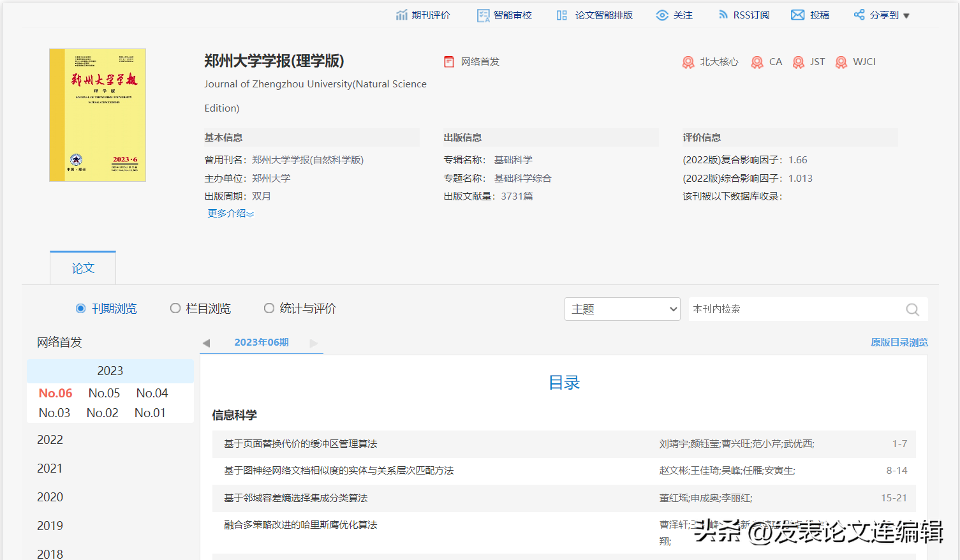The height and width of the screenshot is (560, 960).
Task: Expand the 分享到 dropdown arrow
Action: (x=906, y=16)
